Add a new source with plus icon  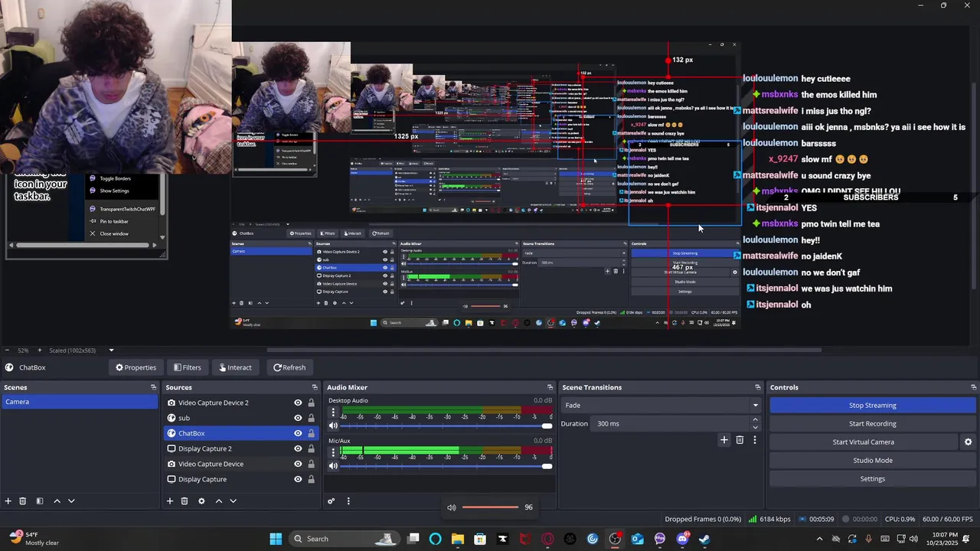[x=170, y=501]
